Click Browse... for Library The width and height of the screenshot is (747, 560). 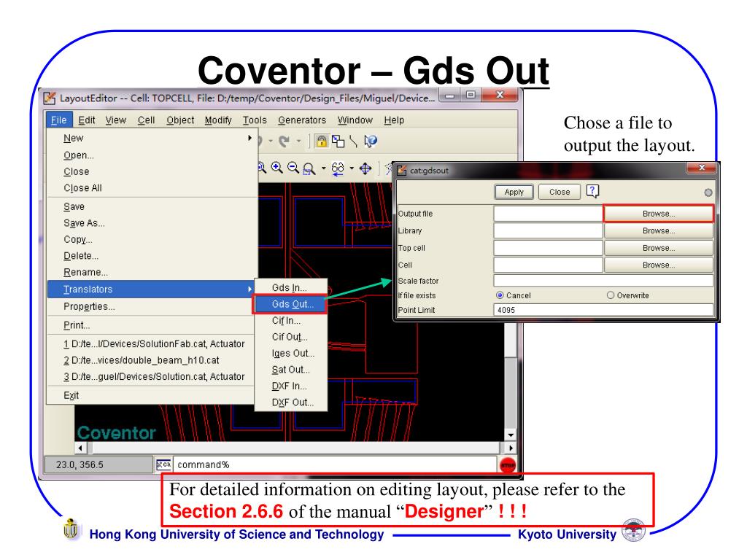pos(659,231)
